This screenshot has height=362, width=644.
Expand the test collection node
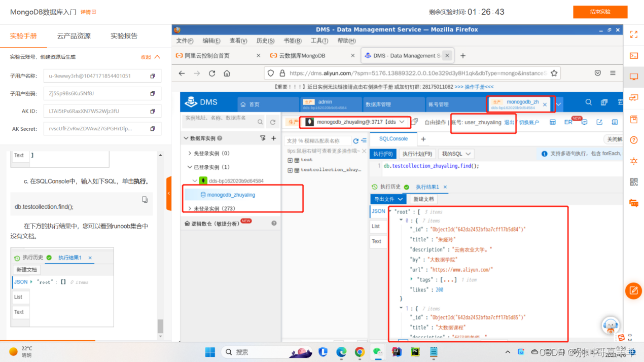tap(290, 160)
